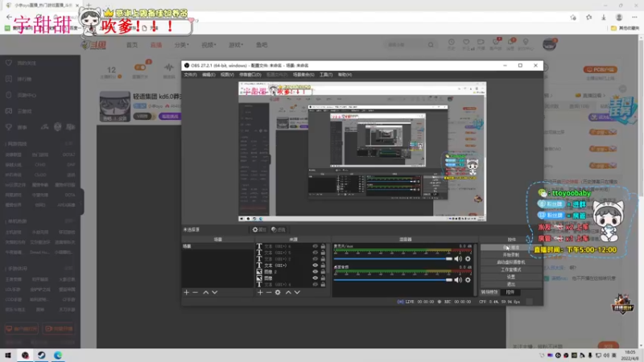Open the 编辑(E) menu in OBS

[x=208, y=75]
